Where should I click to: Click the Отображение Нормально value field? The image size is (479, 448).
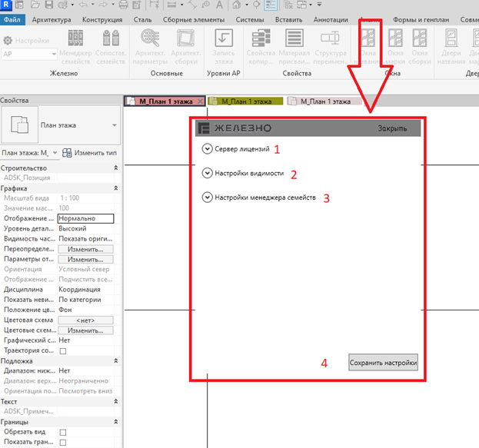click(x=86, y=218)
